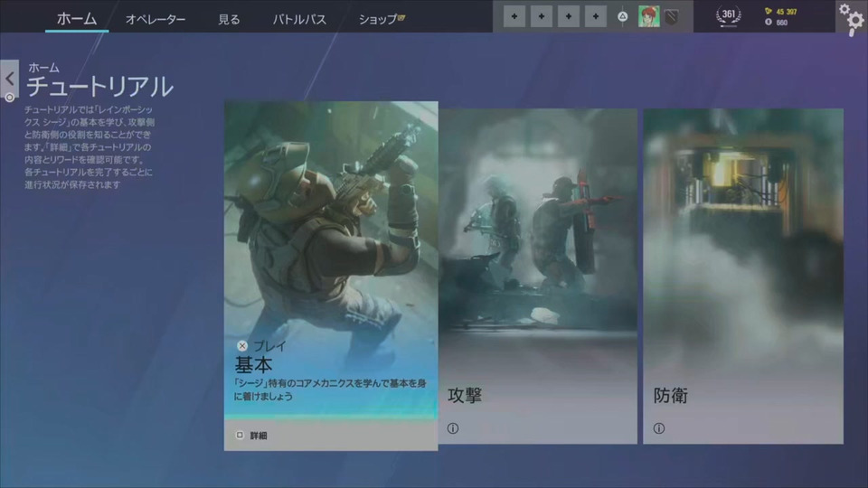This screenshot has height=488, width=868.
Task: Click the X button icon beside プレイ
Action: (242, 346)
